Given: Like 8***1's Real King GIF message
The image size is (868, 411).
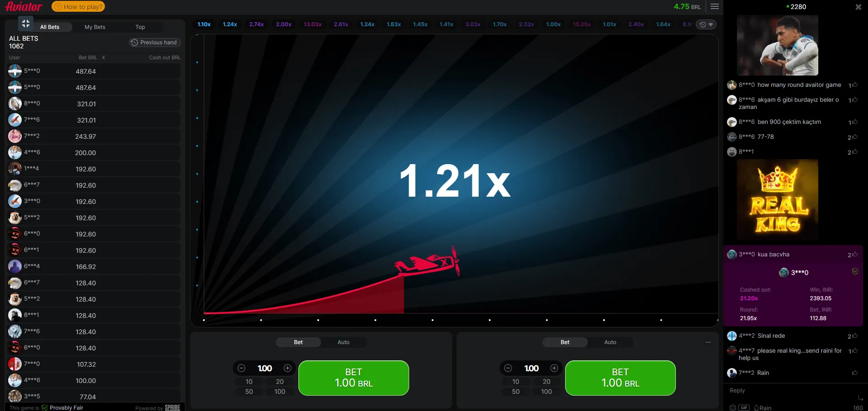Looking at the screenshot, I should pos(855,151).
